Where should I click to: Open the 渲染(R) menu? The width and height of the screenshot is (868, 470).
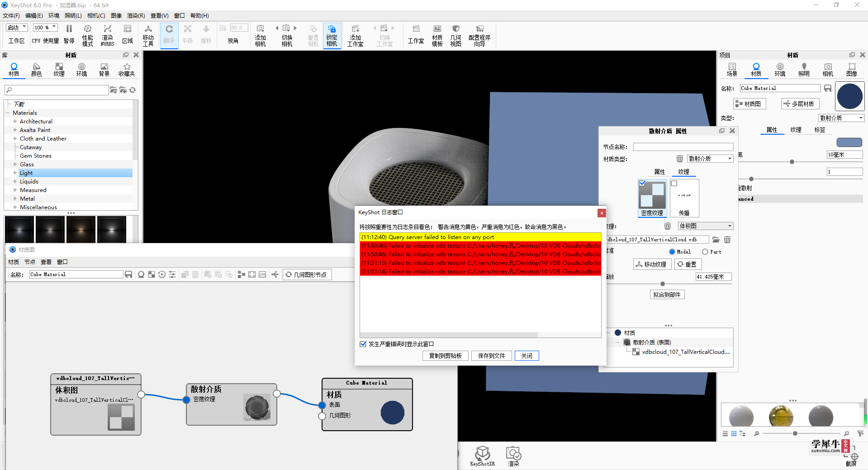click(136, 15)
